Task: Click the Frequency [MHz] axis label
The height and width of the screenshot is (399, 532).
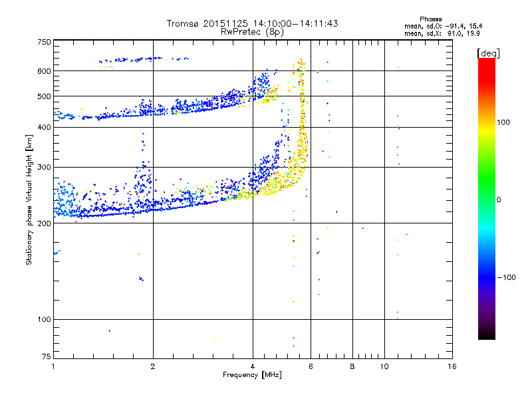Action: pyautogui.click(x=252, y=376)
